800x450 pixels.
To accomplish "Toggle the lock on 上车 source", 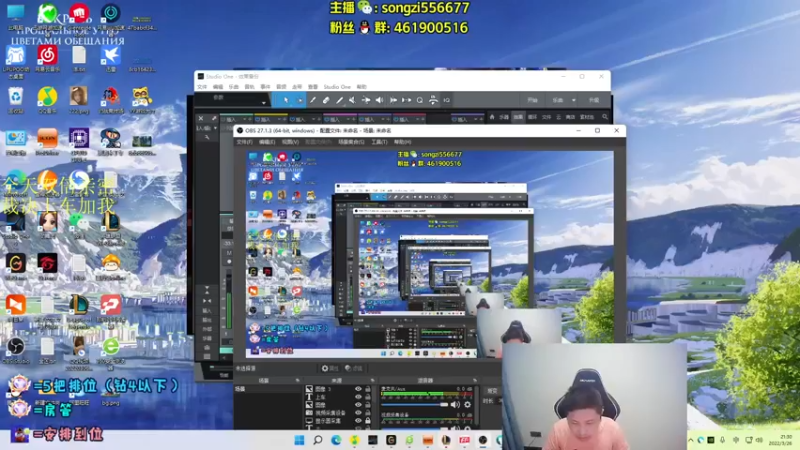I will point(367,397).
